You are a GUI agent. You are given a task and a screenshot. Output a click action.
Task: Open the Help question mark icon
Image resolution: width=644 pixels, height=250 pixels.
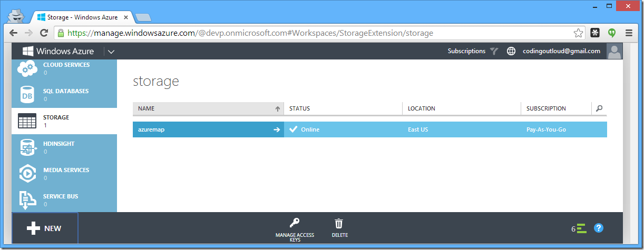click(x=598, y=228)
